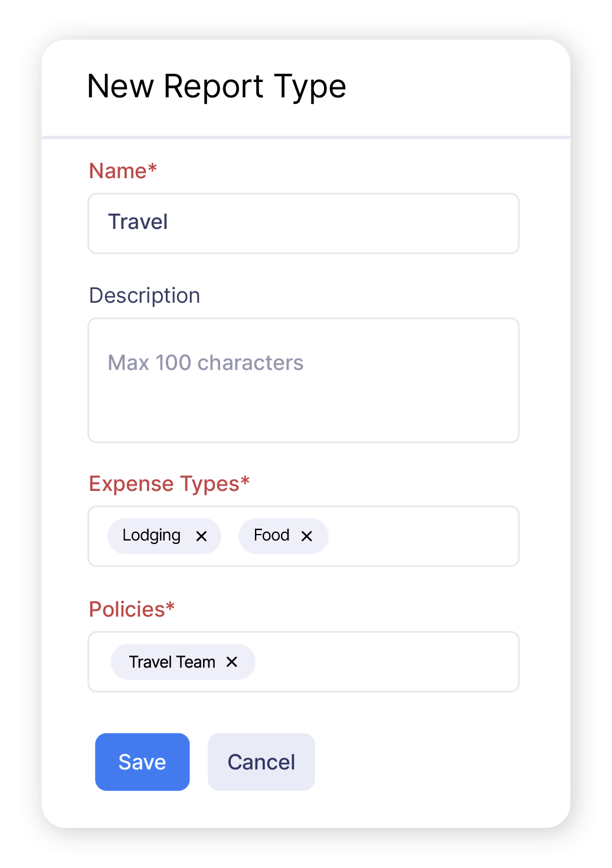
Task: Select the Travel Team chip
Action: pyautogui.click(x=172, y=661)
